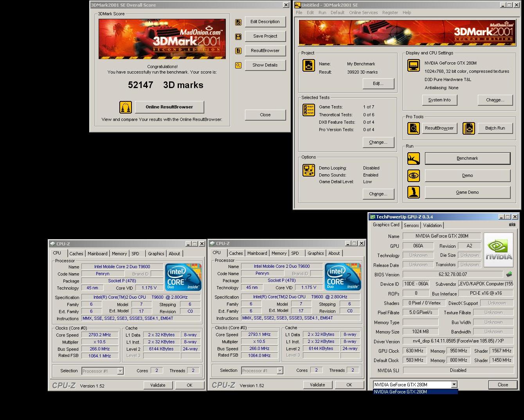This screenshot has width=524, height=420.
Task: Click the Save Project floppy icon
Action: point(238,37)
